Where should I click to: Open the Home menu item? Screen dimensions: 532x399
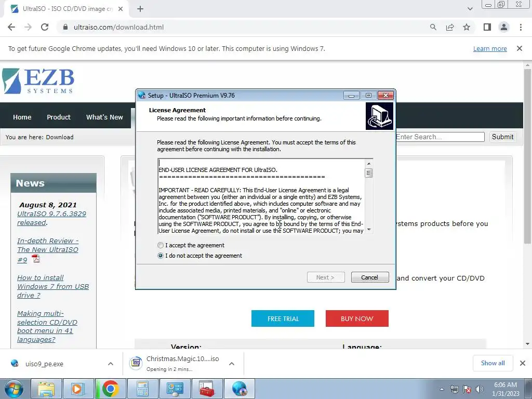[x=22, y=117]
